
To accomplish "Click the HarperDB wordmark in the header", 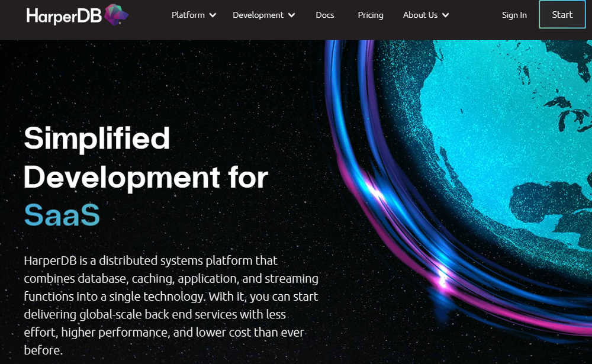I will coord(64,16).
